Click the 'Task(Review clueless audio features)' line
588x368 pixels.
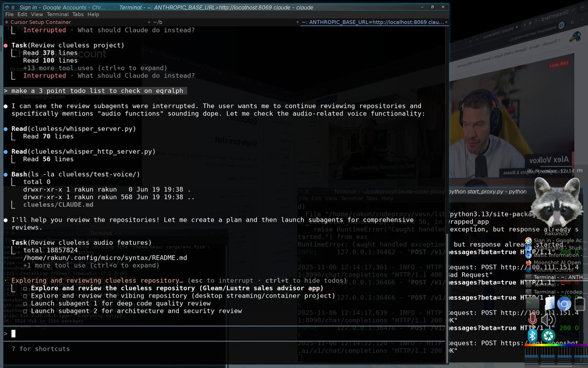tap(81, 242)
